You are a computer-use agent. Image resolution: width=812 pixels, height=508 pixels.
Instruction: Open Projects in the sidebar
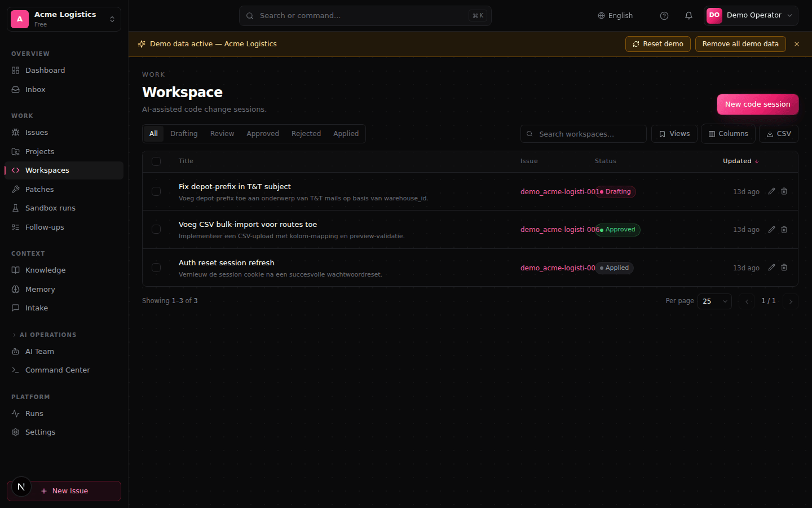[64, 152]
